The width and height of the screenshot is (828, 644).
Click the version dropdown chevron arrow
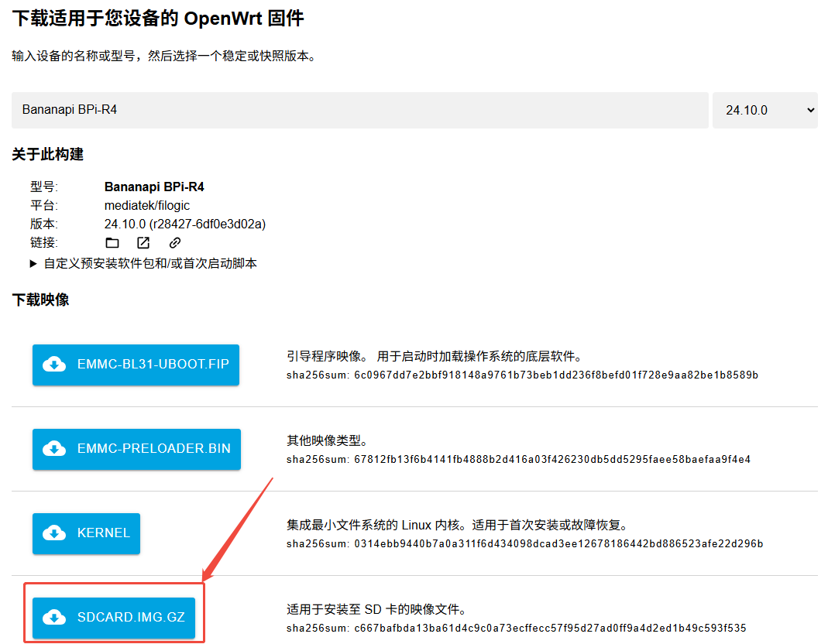tap(811, 111)
